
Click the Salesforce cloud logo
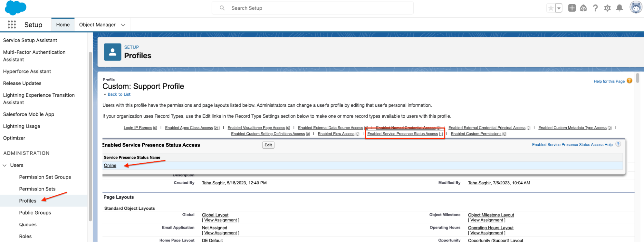pyautogui.click(x=15, y=8)
